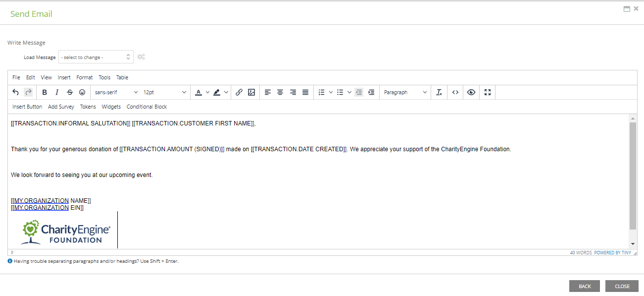The height and width of the screenshot is (296, 644).
Task: Toggle italic formatting
Action: coord(57,92)
